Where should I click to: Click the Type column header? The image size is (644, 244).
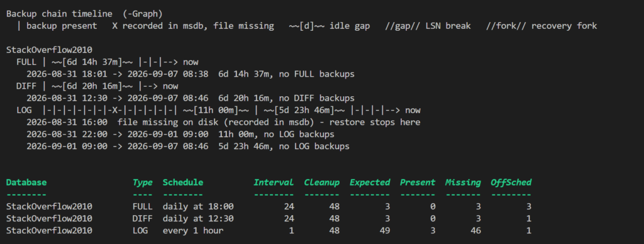click(143, 182)
